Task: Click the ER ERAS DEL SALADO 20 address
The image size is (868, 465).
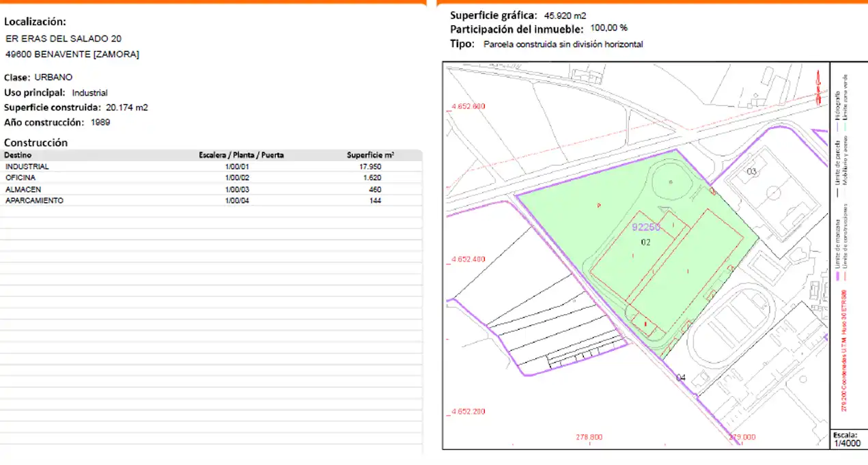Action: coord(64,39)
